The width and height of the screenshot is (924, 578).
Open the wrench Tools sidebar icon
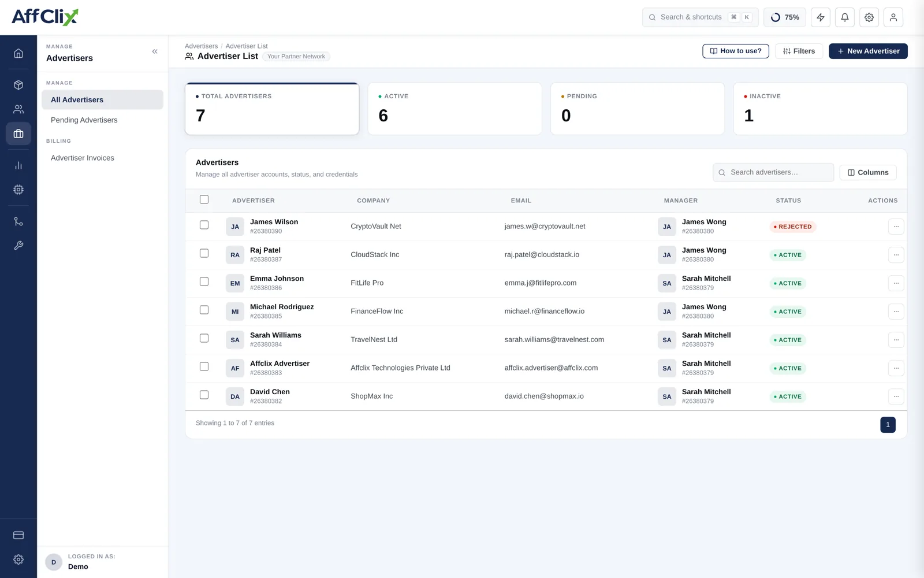coord(18,246)
